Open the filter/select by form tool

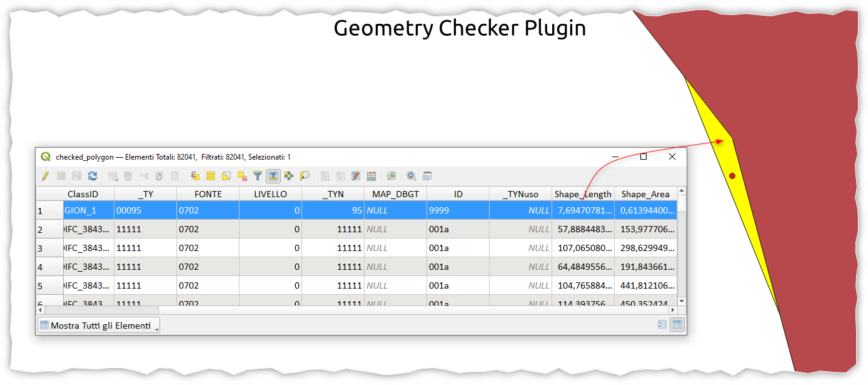[258, 177]
